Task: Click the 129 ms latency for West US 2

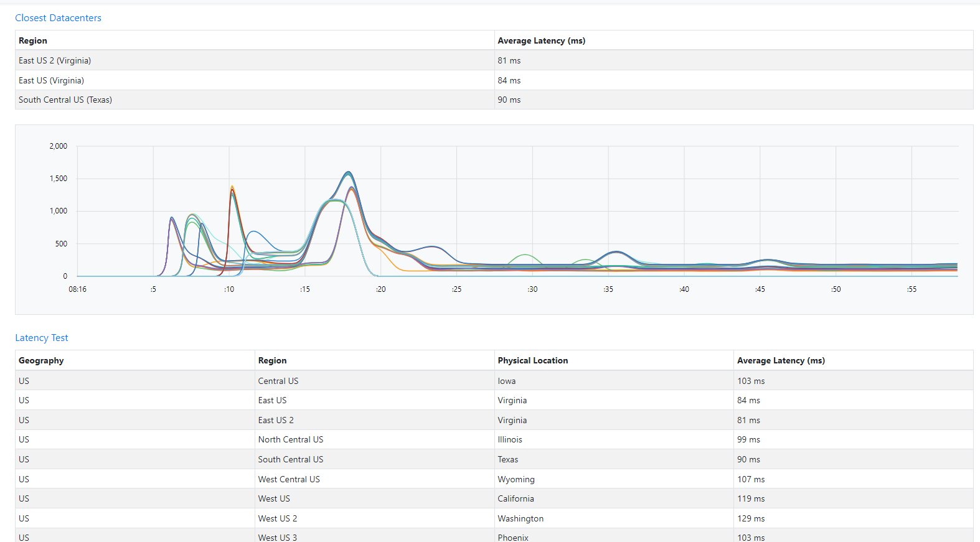Action: (x=751, y=518)
